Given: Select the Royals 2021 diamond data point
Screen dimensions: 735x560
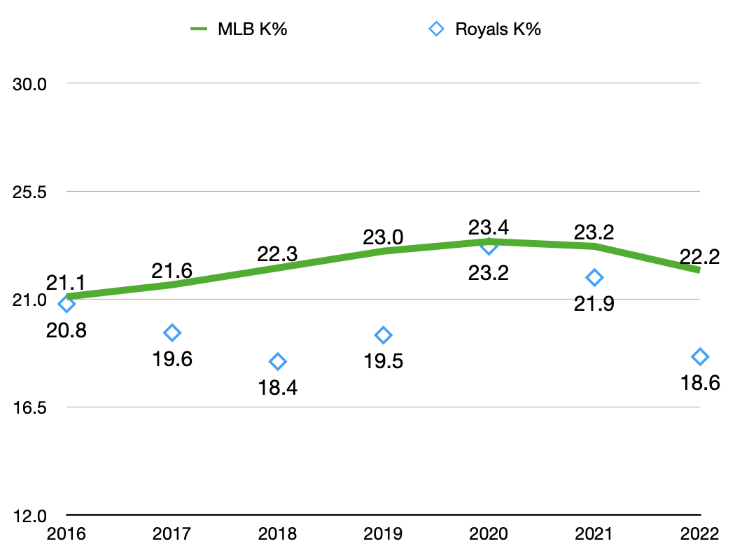Looking at the screenshot, I should point(594,278).
